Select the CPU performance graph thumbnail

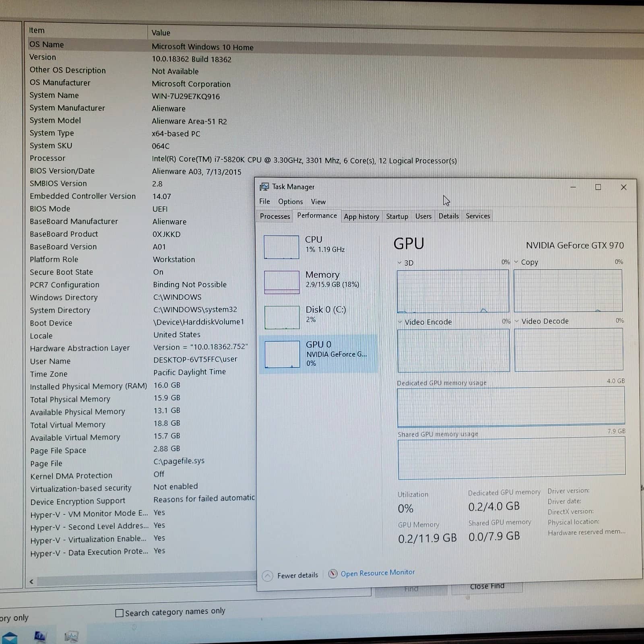tap(281, 247)
